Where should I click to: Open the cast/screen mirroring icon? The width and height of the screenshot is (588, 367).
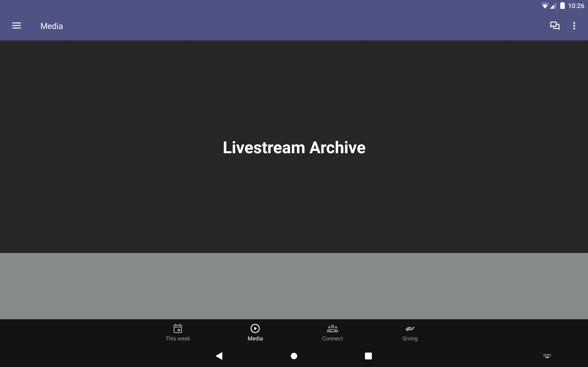(555, 26)
